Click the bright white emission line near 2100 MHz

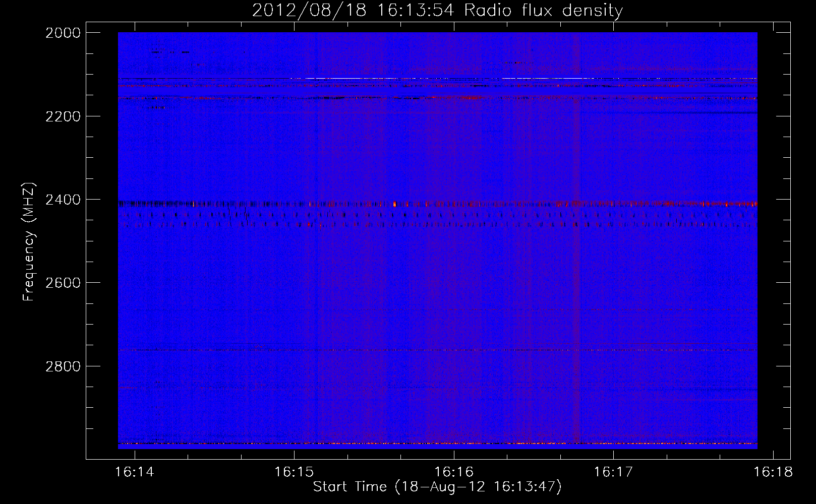438,79
